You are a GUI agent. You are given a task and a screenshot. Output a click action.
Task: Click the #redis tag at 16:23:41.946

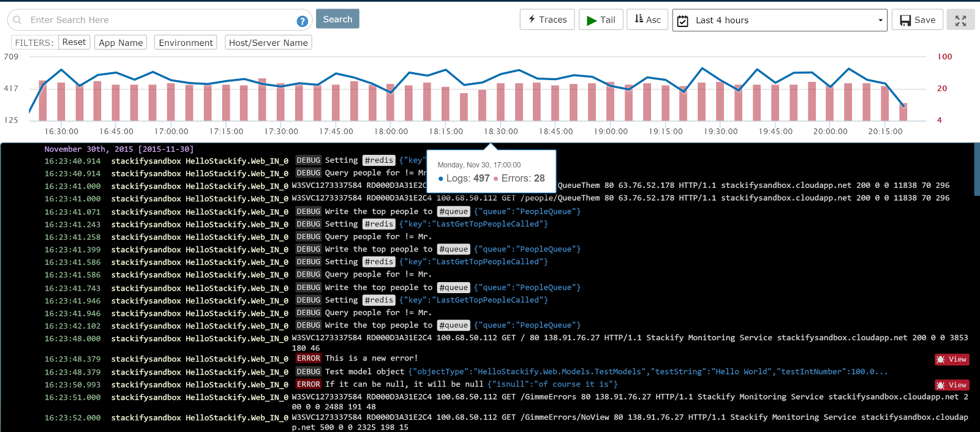point(379,300)
